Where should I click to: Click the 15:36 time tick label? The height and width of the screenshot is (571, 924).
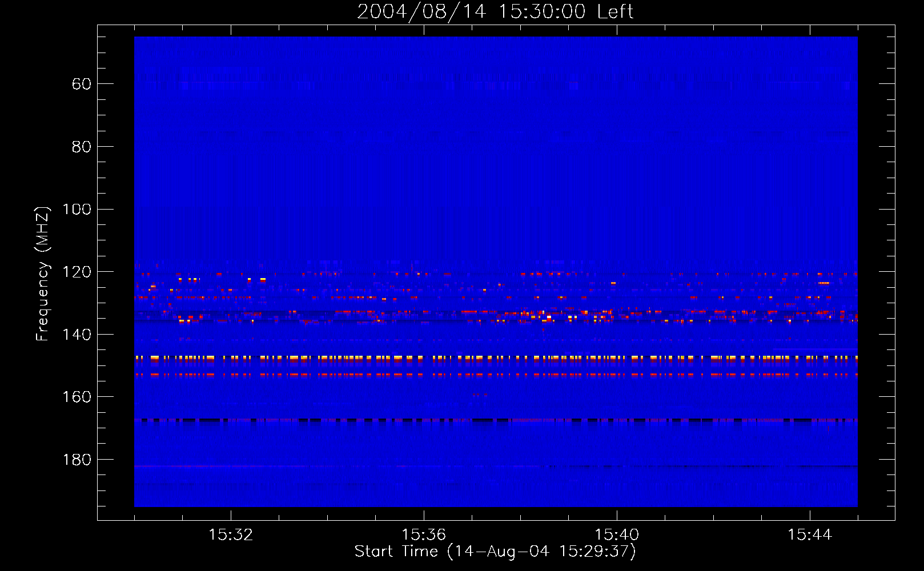point(424,535)
